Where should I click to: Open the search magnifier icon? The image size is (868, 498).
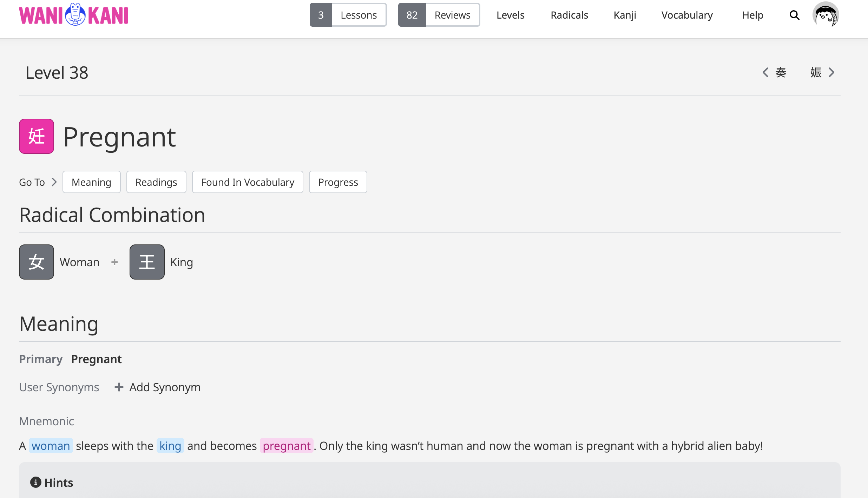click(x=794, y=15)
